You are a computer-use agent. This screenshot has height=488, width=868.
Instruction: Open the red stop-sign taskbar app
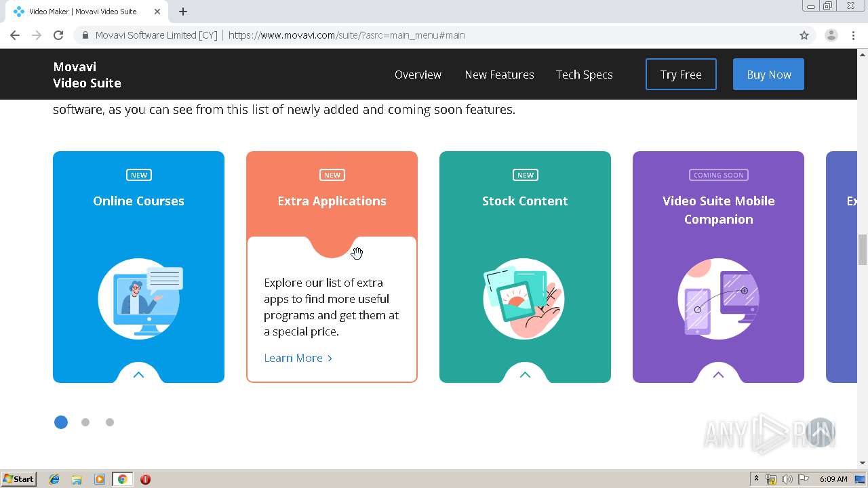click(x=145, y=479)
